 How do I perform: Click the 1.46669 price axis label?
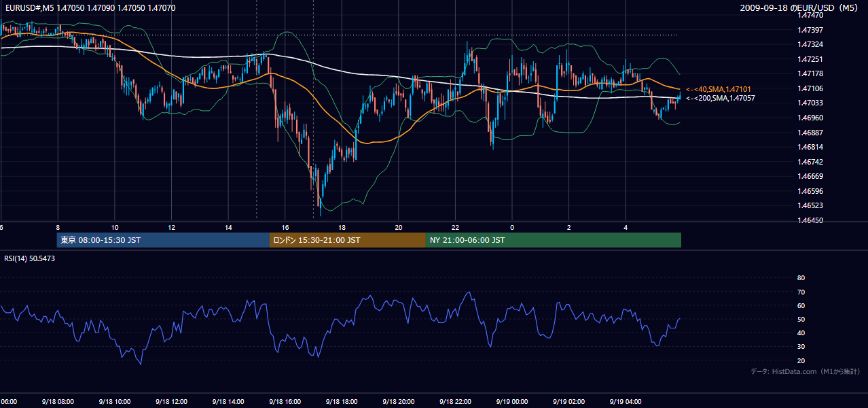tap(810, 176)
